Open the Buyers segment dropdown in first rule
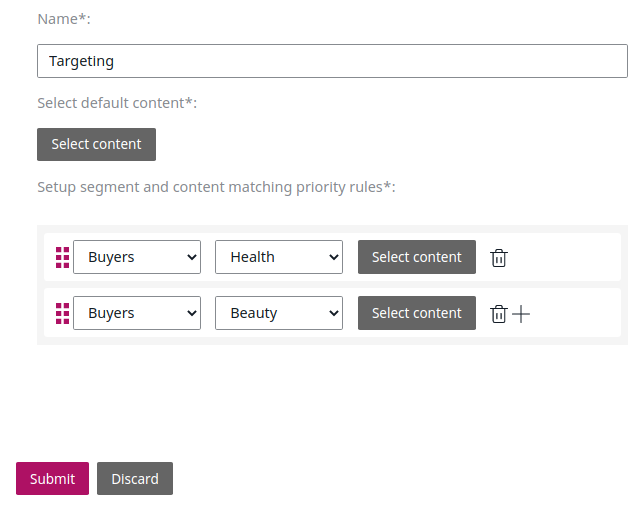Image resolution: width=637 pixels, height=506 pixels. [137, 257]
